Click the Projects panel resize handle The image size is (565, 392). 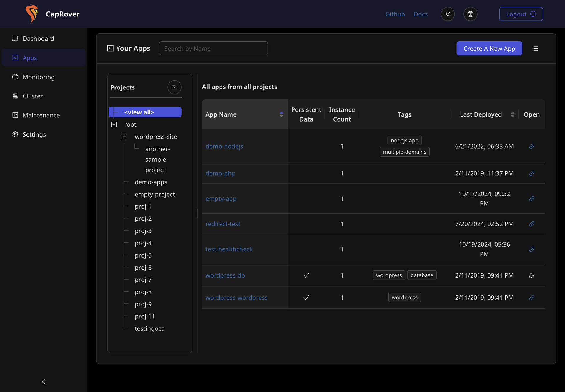197,213
